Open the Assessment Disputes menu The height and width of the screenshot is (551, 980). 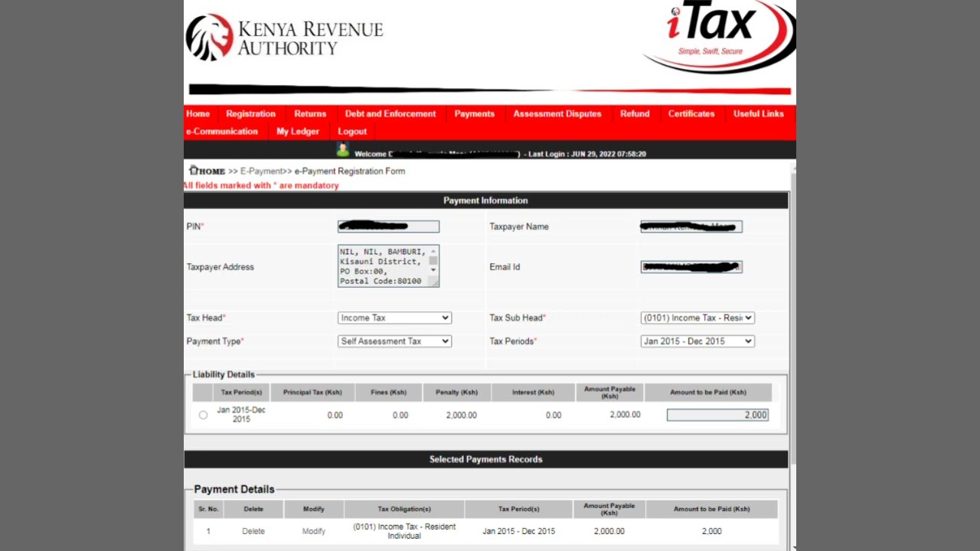pyautogui.click(x=557, y=113)
